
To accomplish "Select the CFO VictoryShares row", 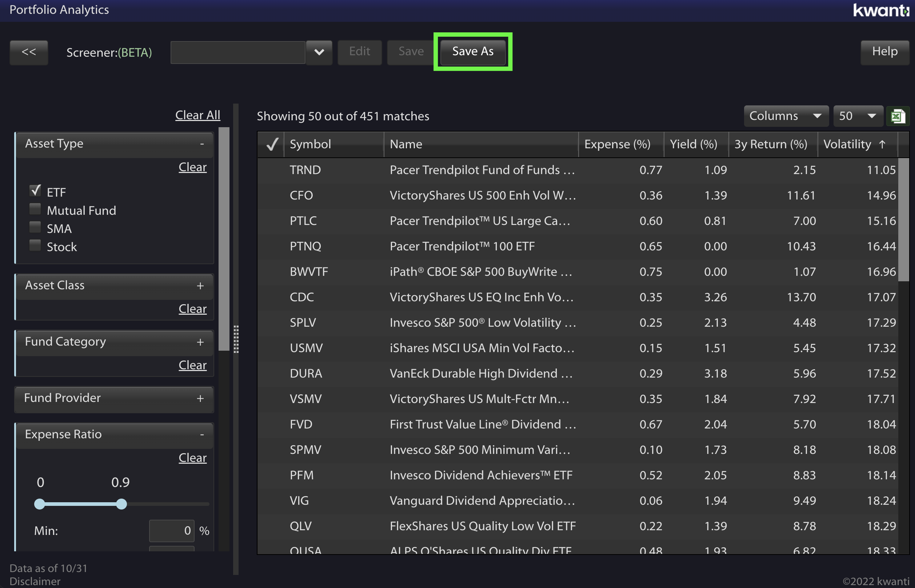I will click(x=577, y=196).
